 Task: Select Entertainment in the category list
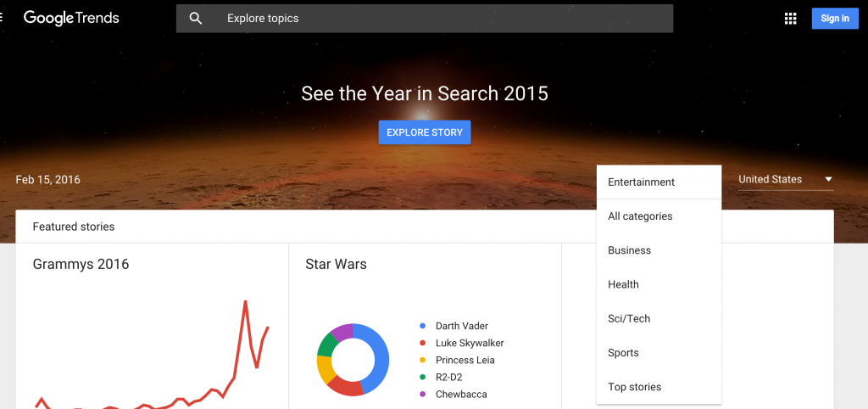(659, 182)
